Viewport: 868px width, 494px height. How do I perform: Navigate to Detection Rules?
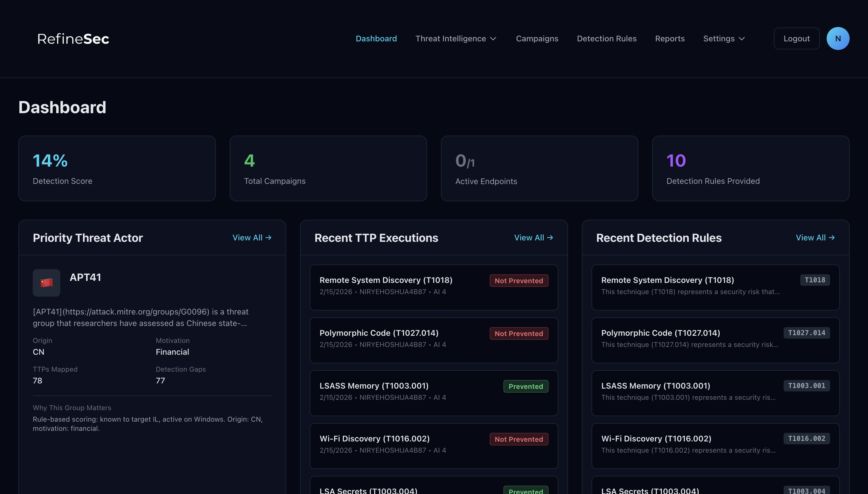[607, 38]
